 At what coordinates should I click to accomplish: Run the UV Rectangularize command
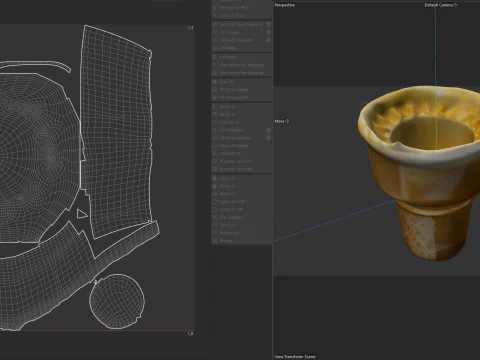click(x=239, y=138)
